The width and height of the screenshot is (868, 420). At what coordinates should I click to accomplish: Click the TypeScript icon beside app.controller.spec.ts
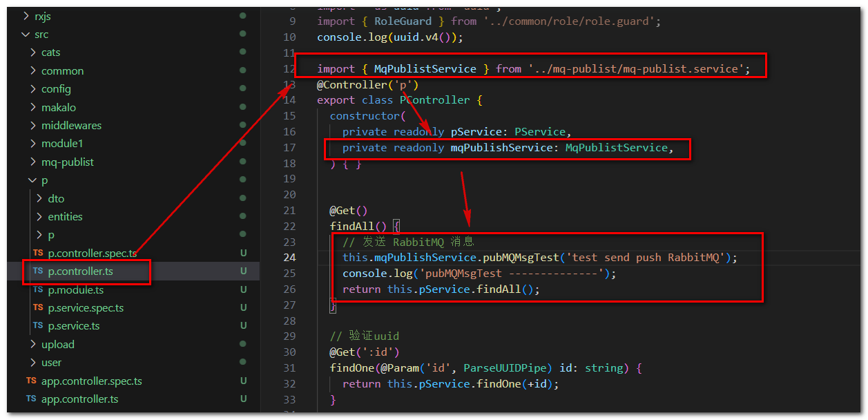(x=31, y=381)
